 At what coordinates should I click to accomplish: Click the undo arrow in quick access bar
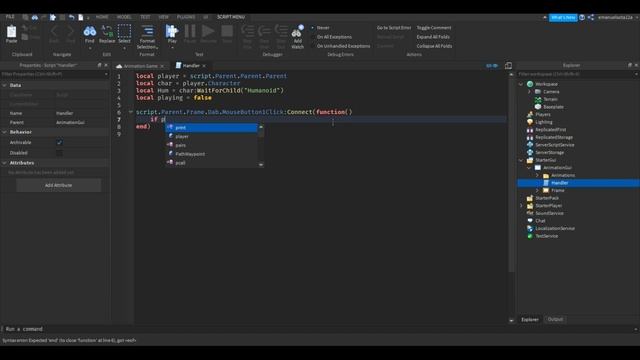[x=72, y=17]
